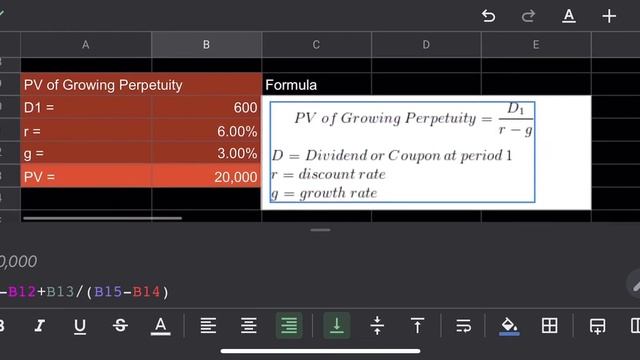This screenshot has height=360, width=640.
Task: Tap the plus insert icon
Action: click(609, 16)
